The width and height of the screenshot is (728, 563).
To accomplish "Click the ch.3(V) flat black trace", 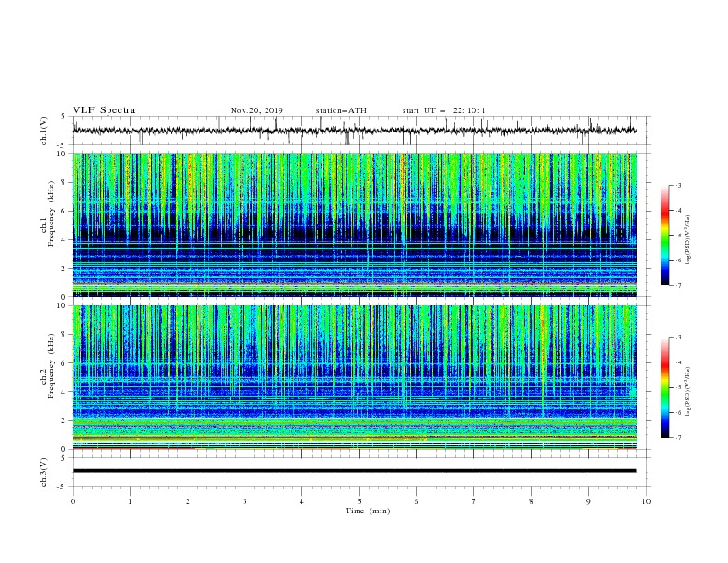I will pos(354,471).
